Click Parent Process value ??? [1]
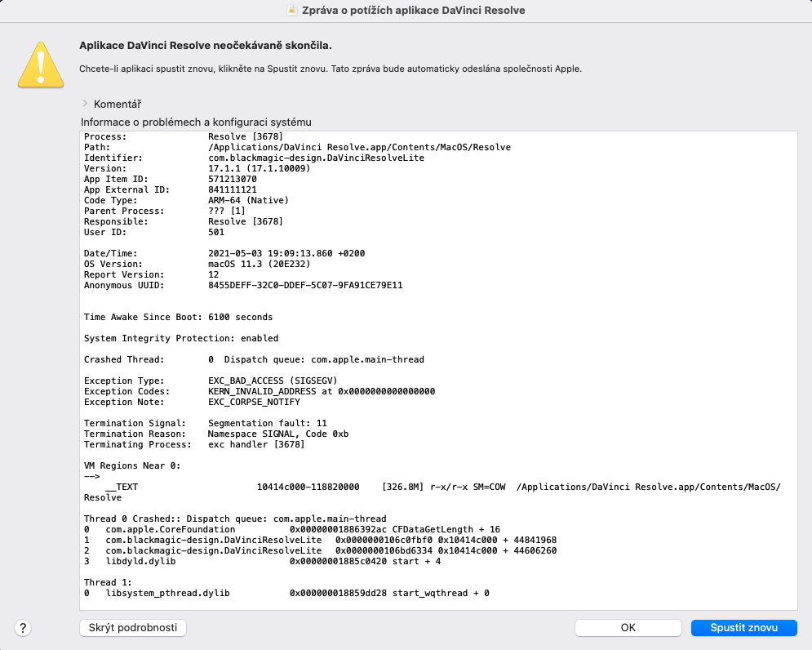This screenshot has width=812, height=650. tap(226, 211)
